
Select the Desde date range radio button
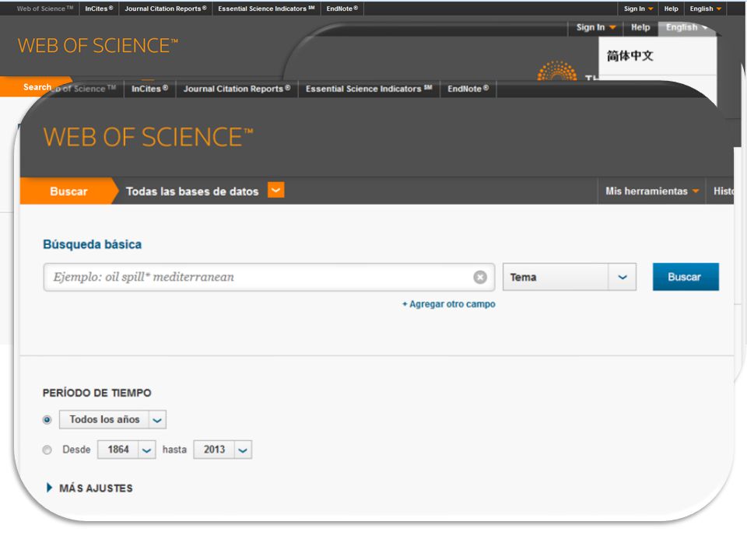click(47, 450)
